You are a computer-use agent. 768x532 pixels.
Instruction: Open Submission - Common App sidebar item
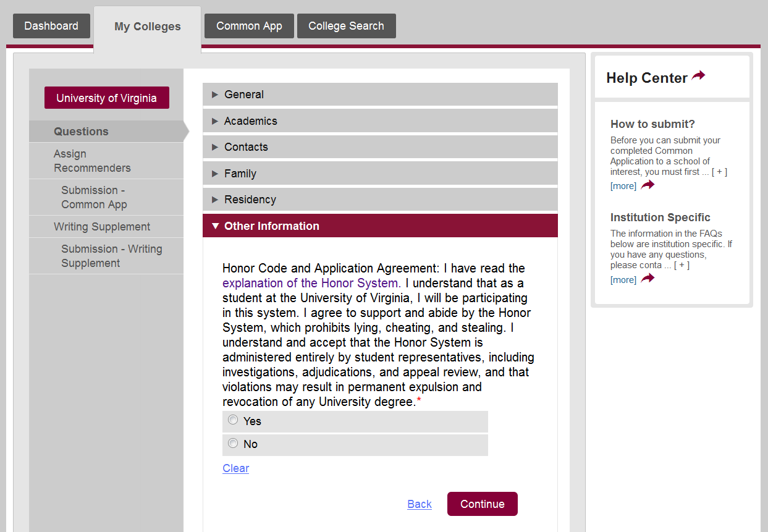pos(106,198)
